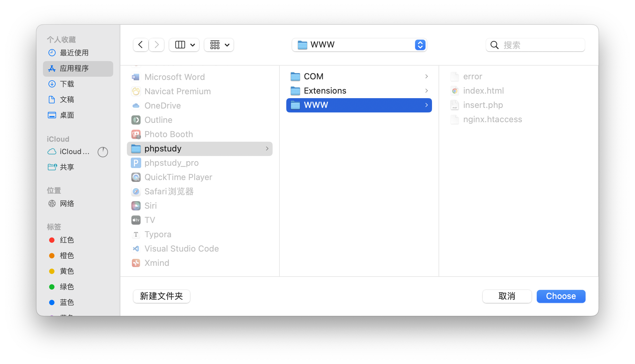Click the Photo Booth application icon
Image resolution: width=635 pixels, height=364 pixels.
coord(136,134)
